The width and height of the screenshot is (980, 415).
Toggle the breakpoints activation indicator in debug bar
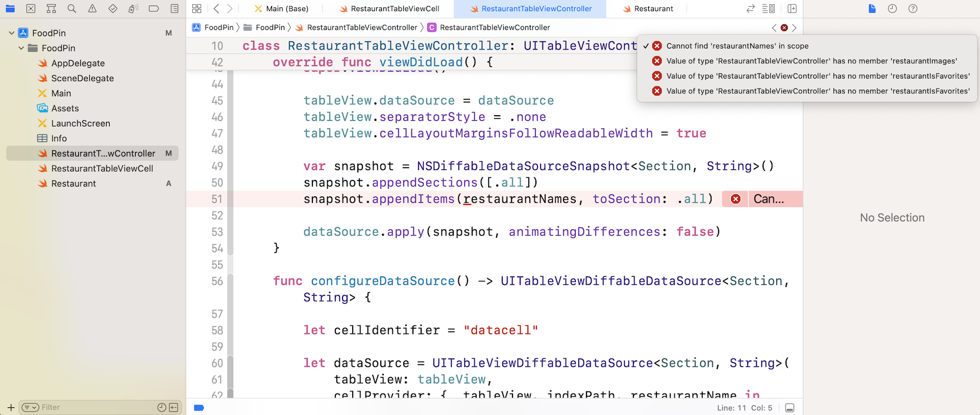coord(199,407)
